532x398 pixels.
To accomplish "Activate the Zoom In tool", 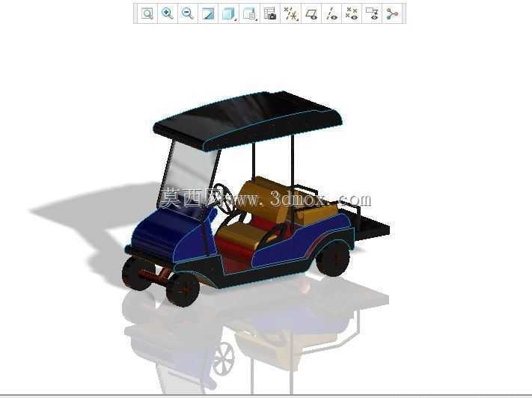I will point(168,14).
